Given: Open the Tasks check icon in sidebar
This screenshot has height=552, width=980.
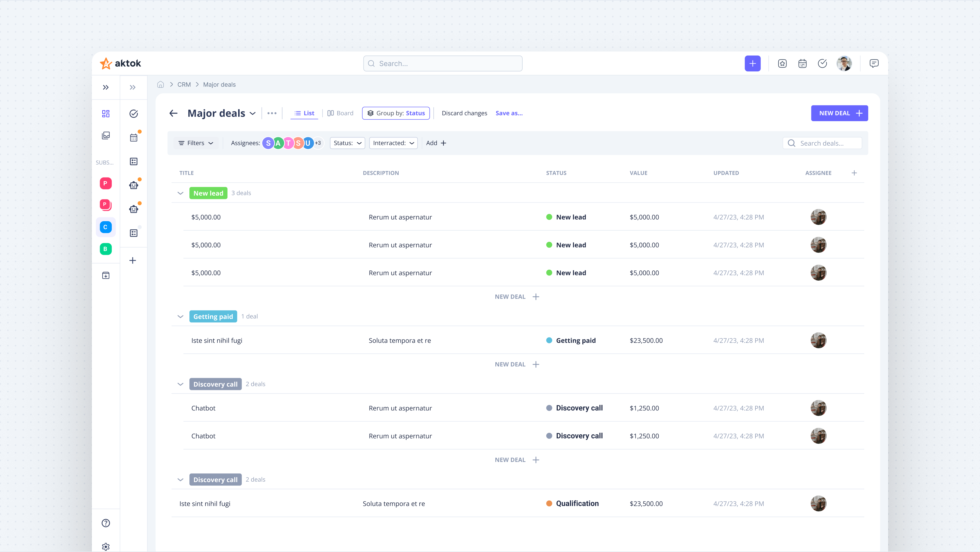Looking at the screenshot, I should pyautogui.click(x=133, y=113).
